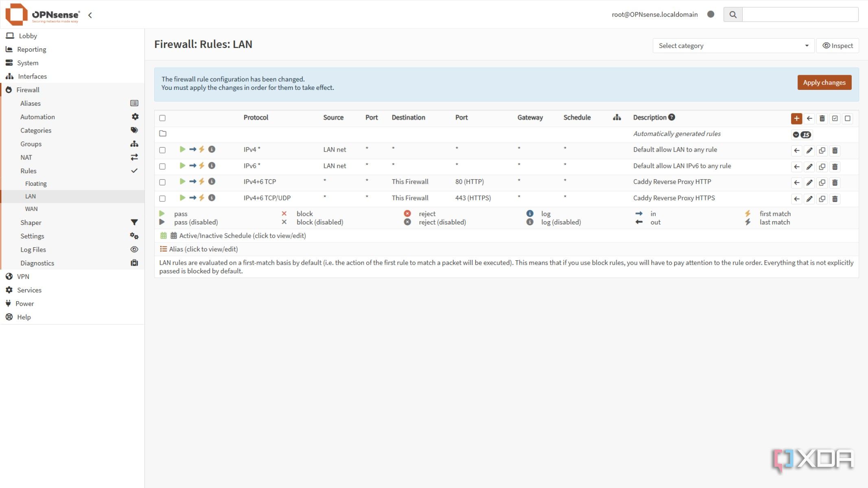Viewport: 868px width, 488px height.
Task: Check the Caddy Reverse Proxy HTTP row checkbox
Action: tap(162, 182)
